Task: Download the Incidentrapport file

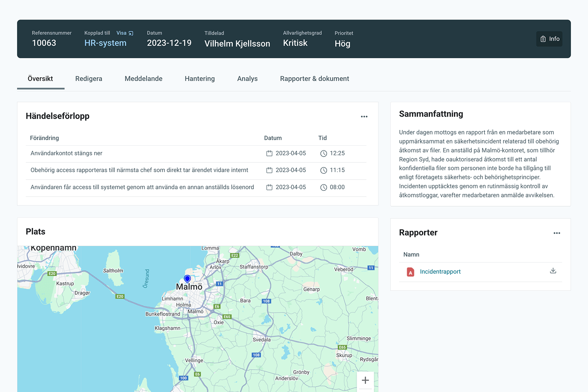Action: point(553,271)
